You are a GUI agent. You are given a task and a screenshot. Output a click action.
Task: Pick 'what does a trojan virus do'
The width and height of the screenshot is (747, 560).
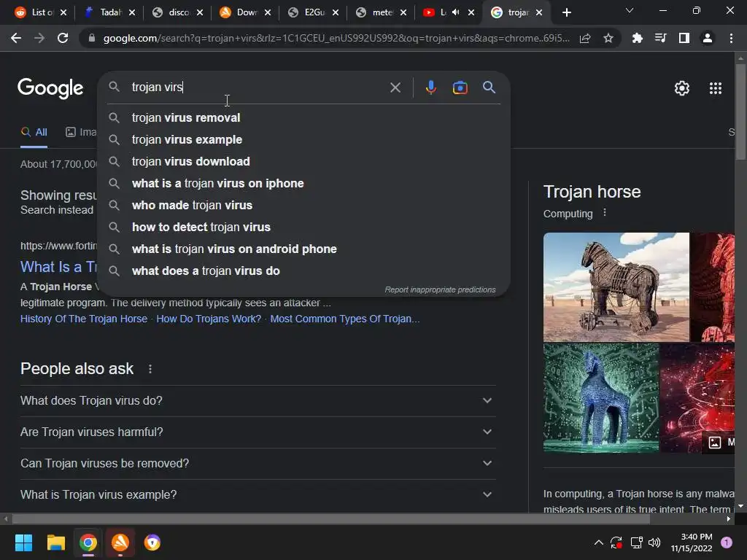pos(303,271)
